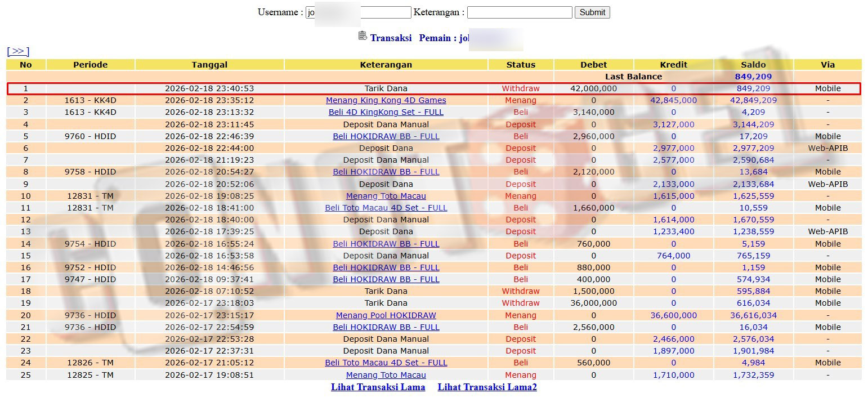This screenshot has height=402, width=868.
Task: Click the Keterangan column header
Action: pyautogui.click(x=386, y=65)
